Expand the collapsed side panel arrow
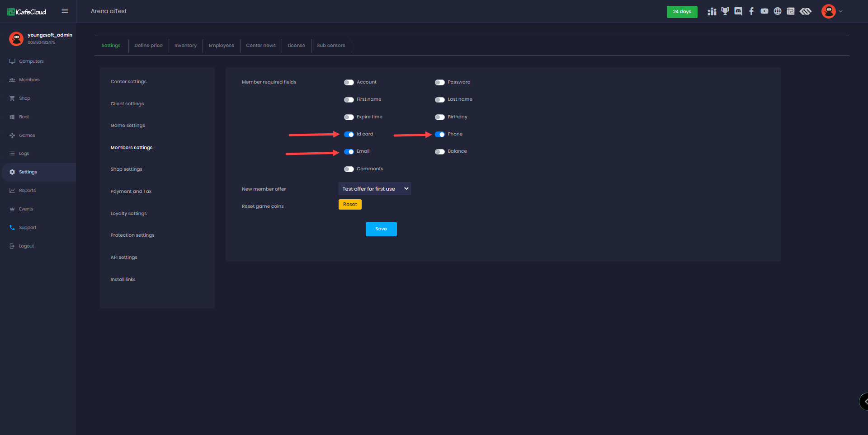868x435 pixels. [865, 401]
